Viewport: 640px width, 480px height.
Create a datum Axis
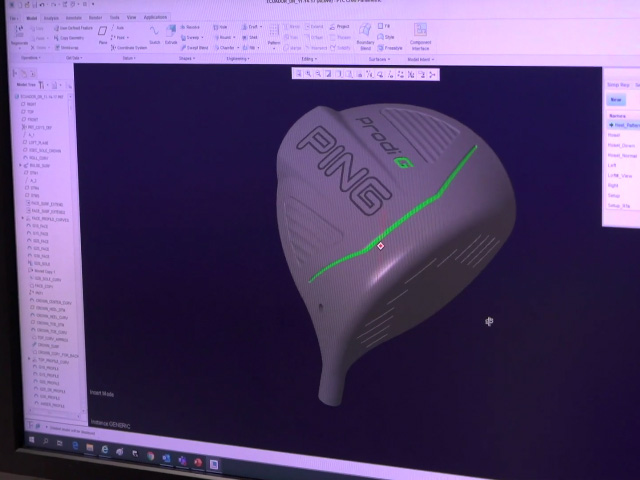[x=118, y=28]
